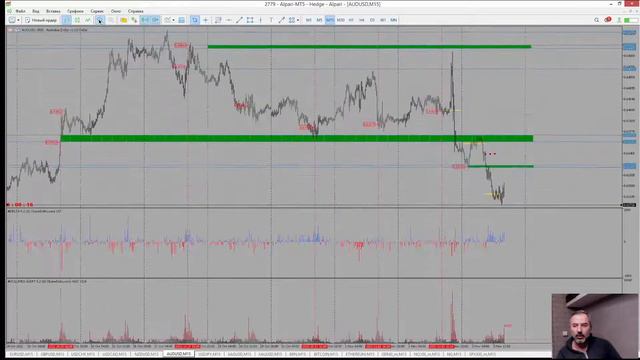Set timeframe to M5
Screen dimensions: 640x360
point(319,20)
